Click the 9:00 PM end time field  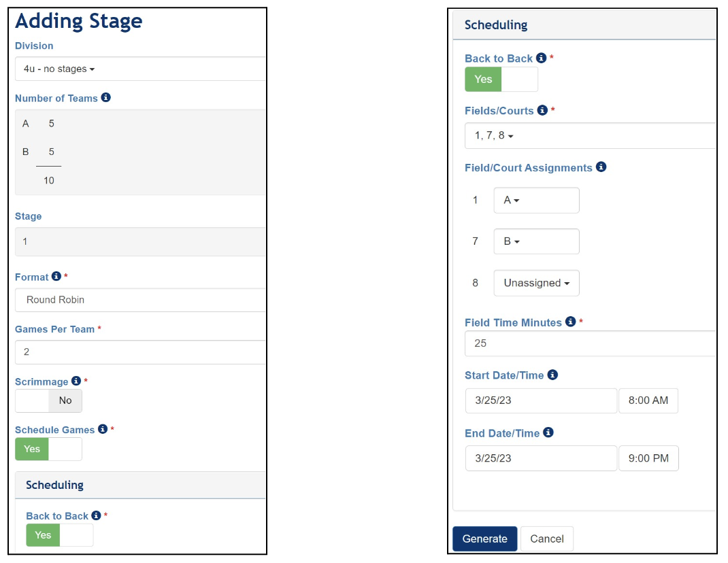pos(648,458)
